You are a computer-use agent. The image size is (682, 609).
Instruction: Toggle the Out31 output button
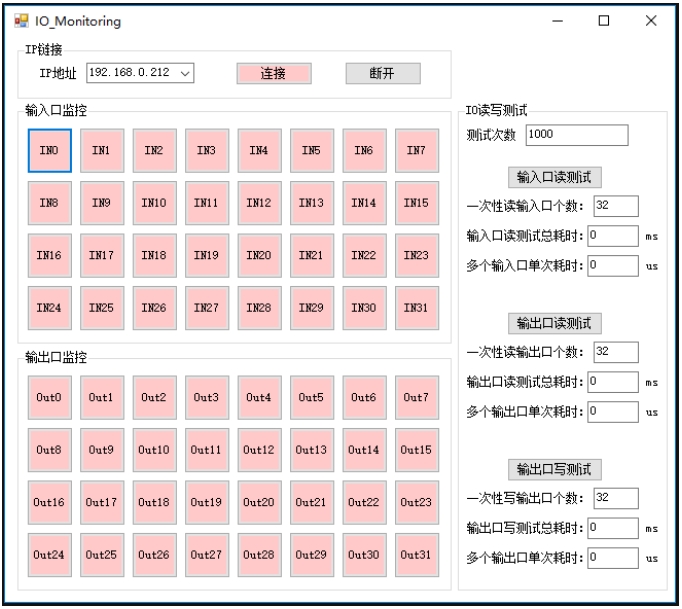[417, 555]
